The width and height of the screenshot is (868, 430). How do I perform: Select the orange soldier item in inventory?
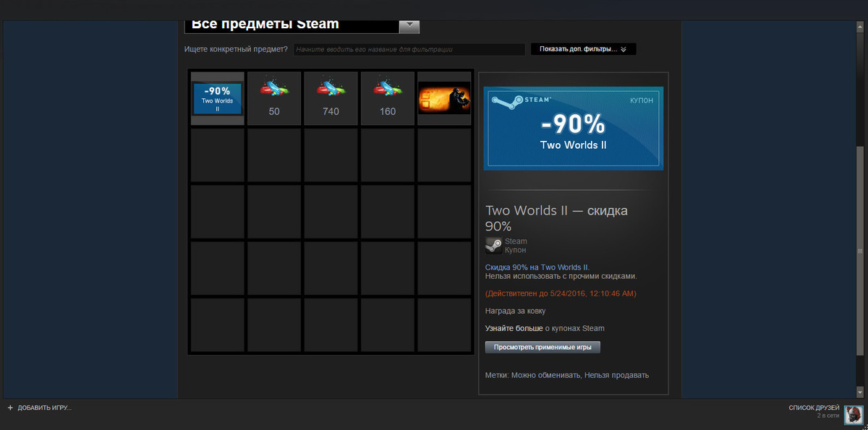click(444, 98)
